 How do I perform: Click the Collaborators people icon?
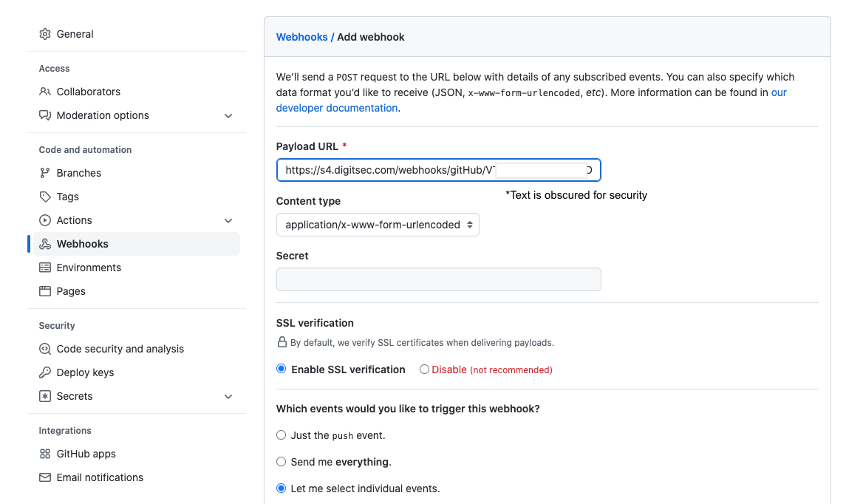click(45, 92)
